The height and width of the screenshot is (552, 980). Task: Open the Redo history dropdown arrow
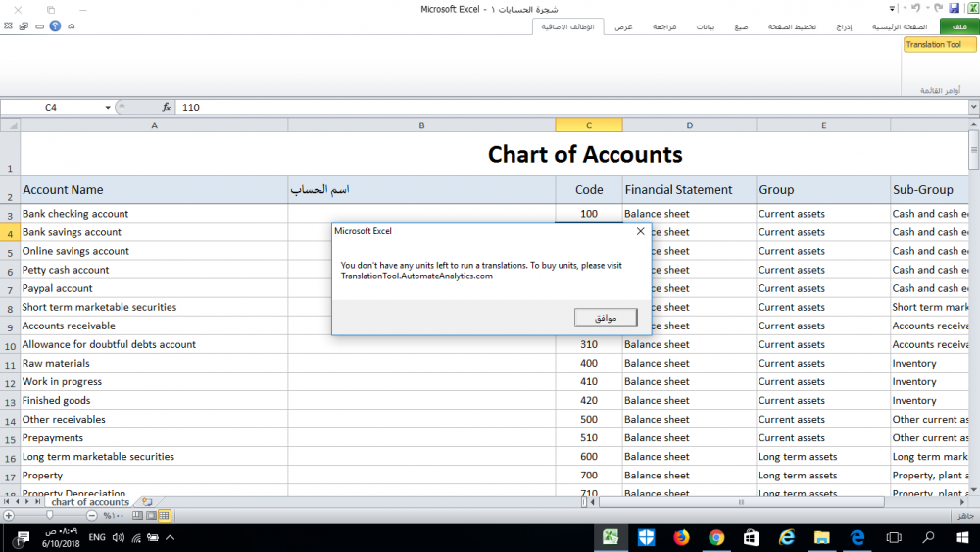927,8
